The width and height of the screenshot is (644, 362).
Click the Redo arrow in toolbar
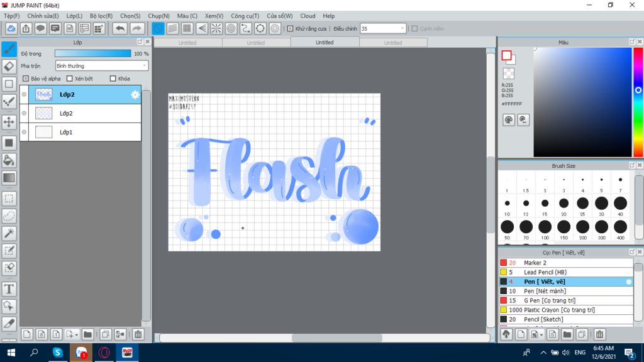(136, 29)
